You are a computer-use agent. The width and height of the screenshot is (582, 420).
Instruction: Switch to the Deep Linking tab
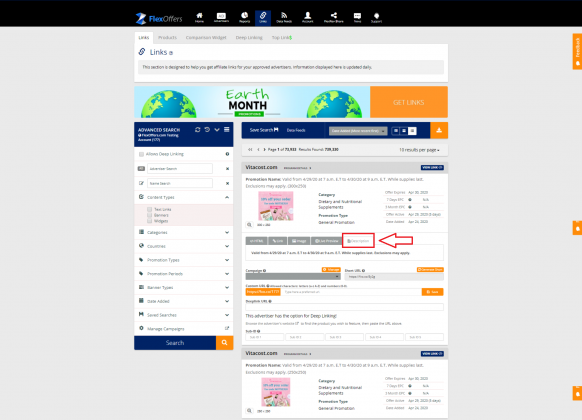[249, 37]
